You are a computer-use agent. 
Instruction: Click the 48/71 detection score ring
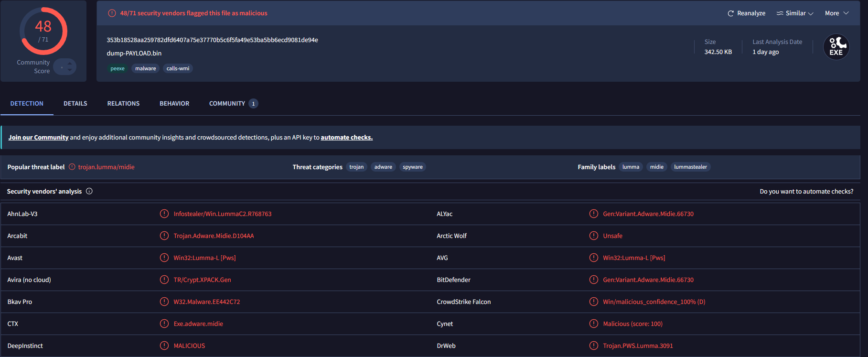tap(43, 31)
